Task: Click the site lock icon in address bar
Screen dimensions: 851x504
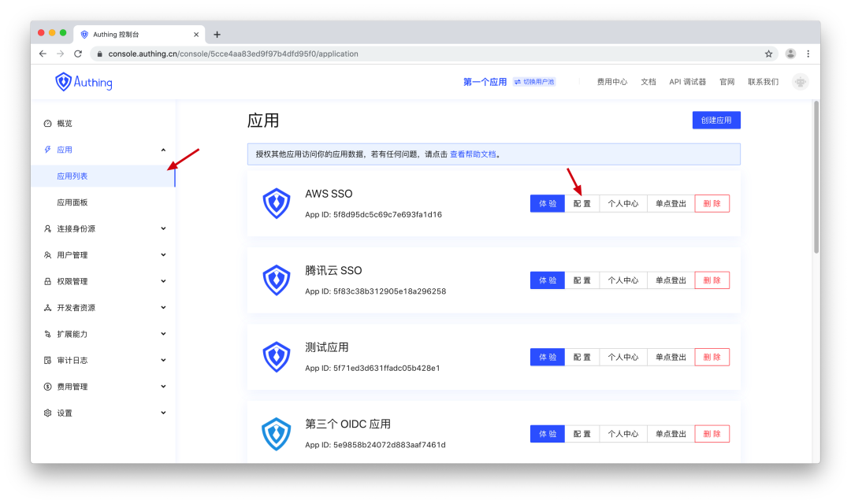Action: pos(99,54)
